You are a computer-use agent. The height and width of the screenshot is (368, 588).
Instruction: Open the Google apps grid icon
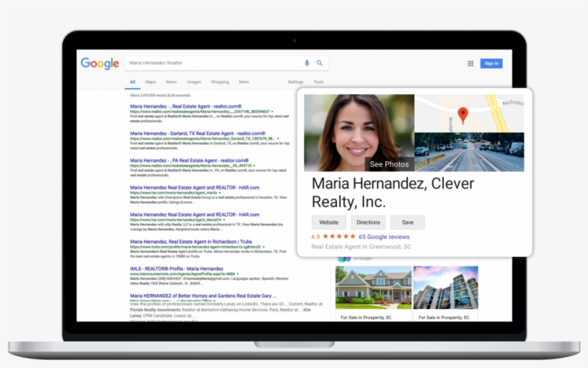[470, 63]
